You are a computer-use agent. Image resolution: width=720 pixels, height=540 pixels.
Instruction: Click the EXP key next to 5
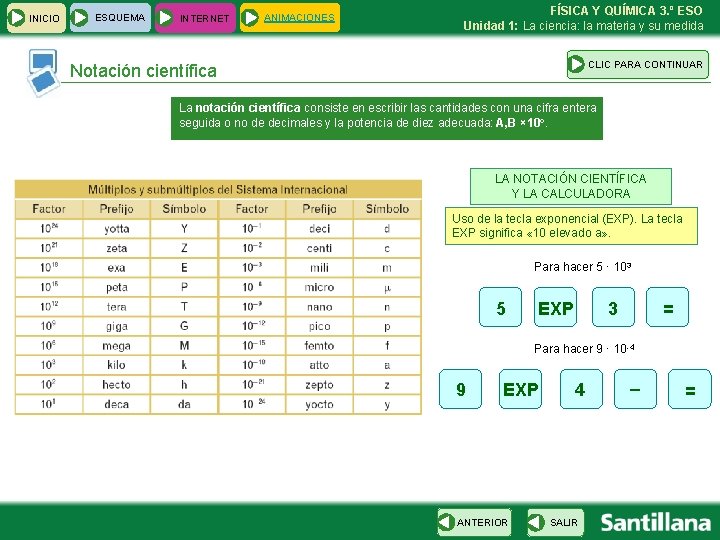[x=556, y=307]
